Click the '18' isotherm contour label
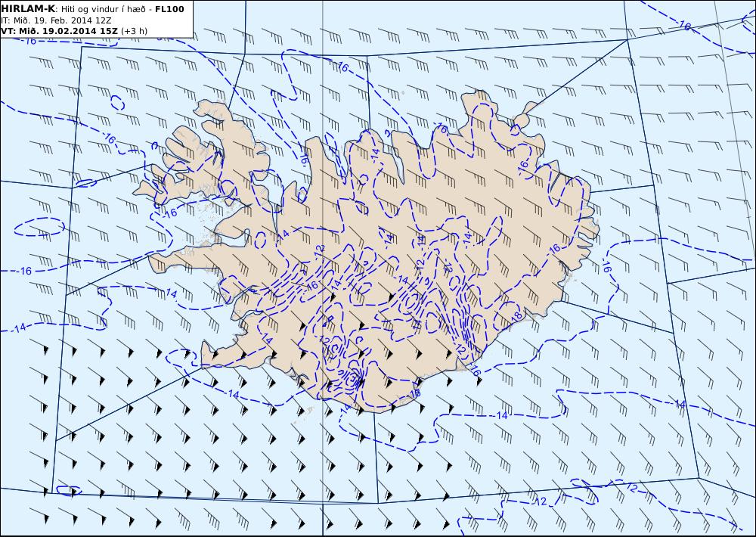The width and height of the screenshot is (756, 537). point(516,316)
